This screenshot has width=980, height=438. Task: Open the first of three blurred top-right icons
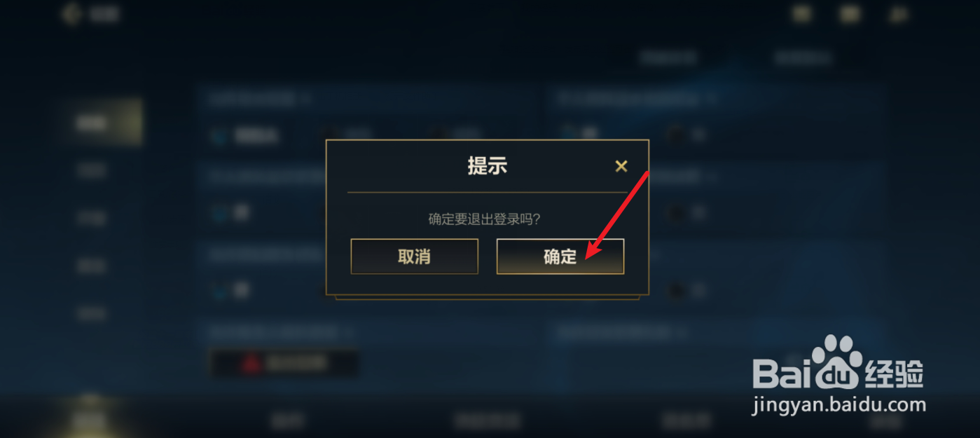(802, 13)
